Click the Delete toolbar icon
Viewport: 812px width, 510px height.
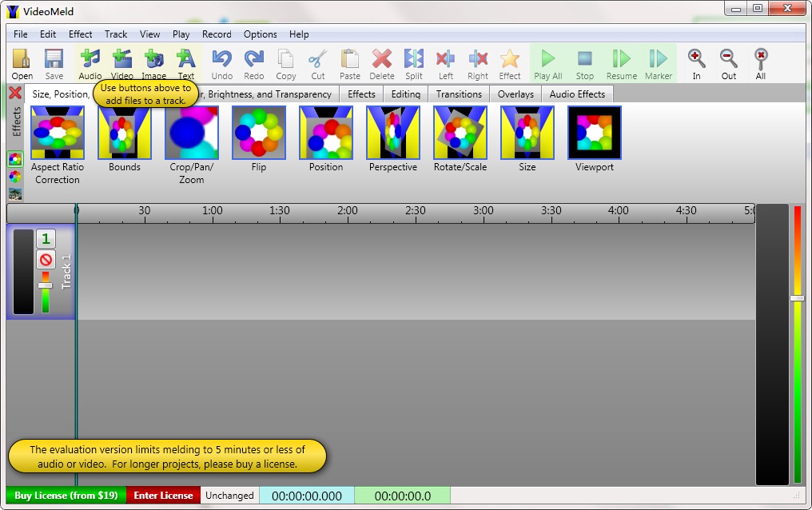click(x=382, y=64)
